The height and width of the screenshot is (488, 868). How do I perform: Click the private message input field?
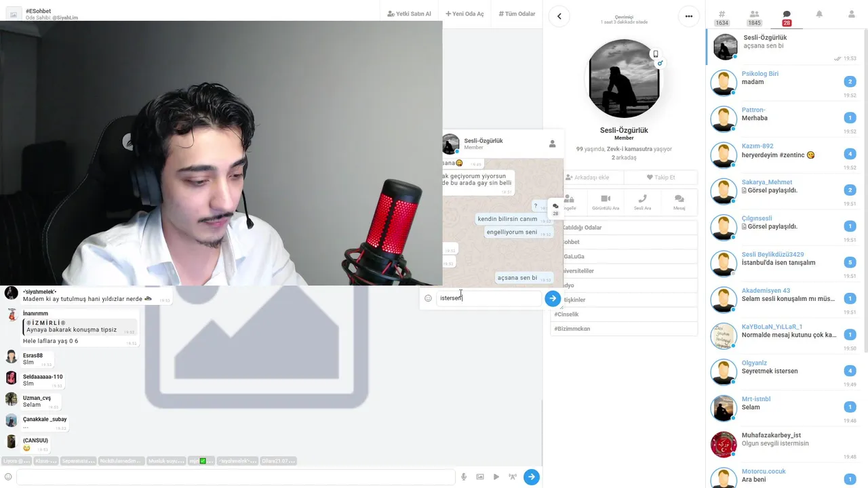coord(489,298)
